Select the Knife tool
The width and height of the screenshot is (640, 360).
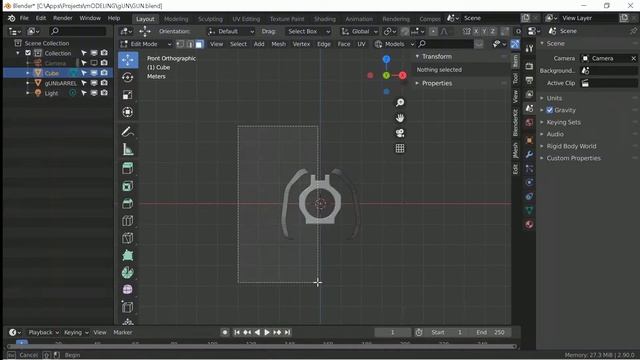(128, 238)
